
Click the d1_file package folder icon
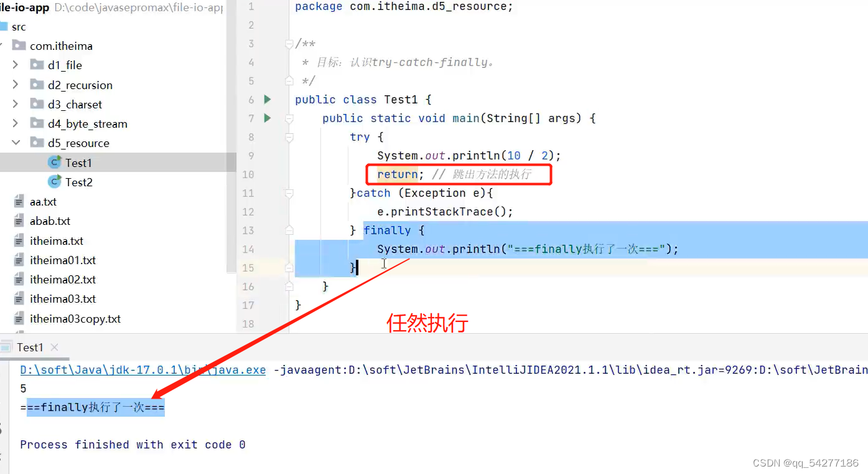[37, 65]
